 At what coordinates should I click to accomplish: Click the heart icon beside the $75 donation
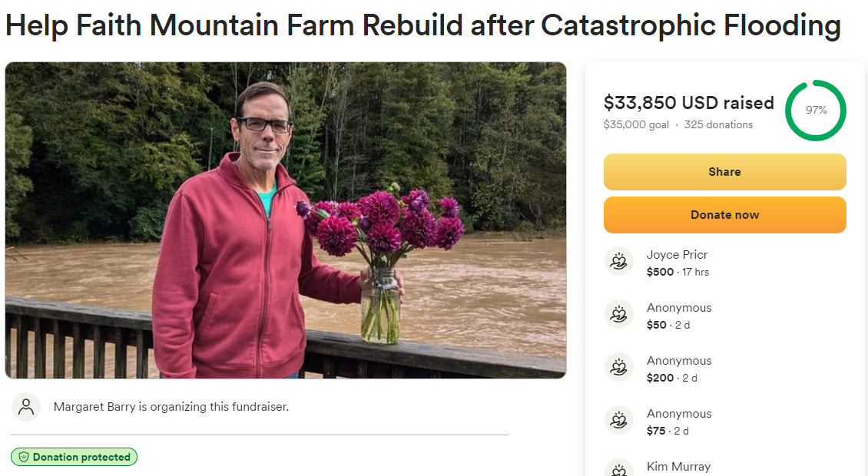click(618, 421)
